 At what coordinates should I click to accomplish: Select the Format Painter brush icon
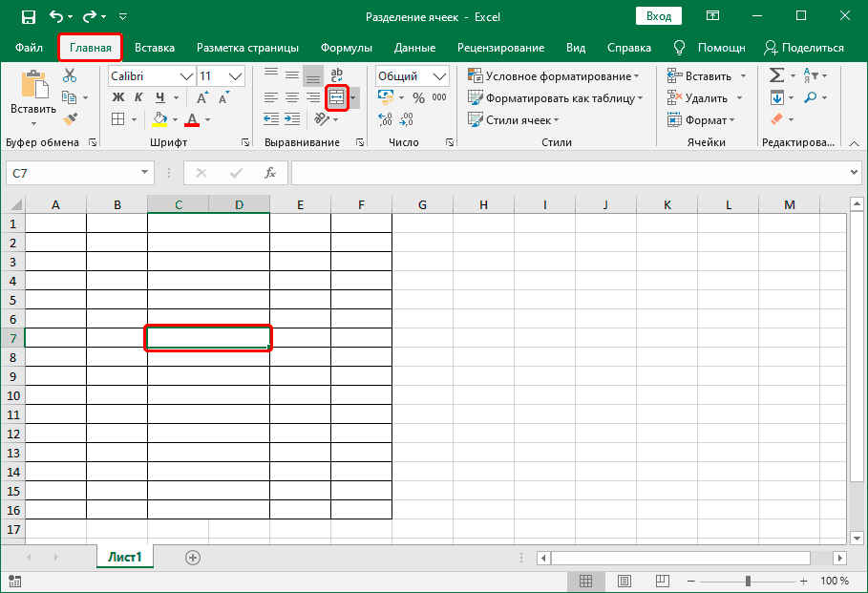(70, 118)
